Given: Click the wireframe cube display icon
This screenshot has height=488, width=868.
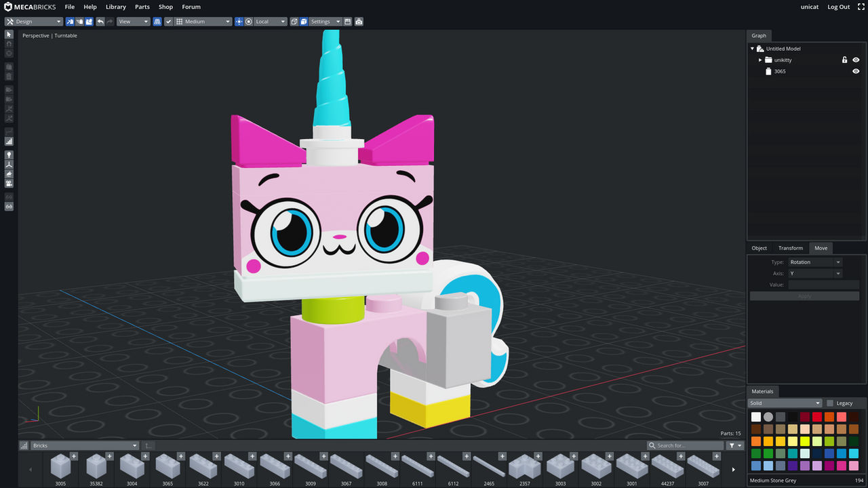Looking at the screenshot, I should (x=294, y=22).
